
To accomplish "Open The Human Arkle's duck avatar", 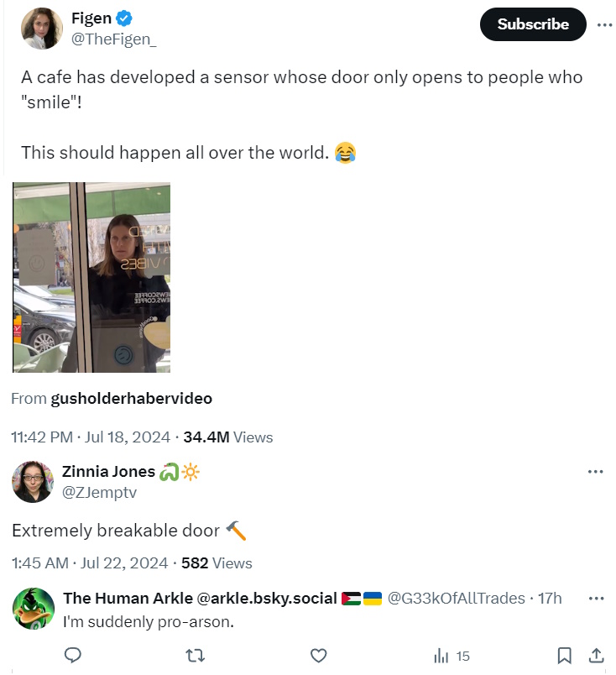I will point(34,609).
